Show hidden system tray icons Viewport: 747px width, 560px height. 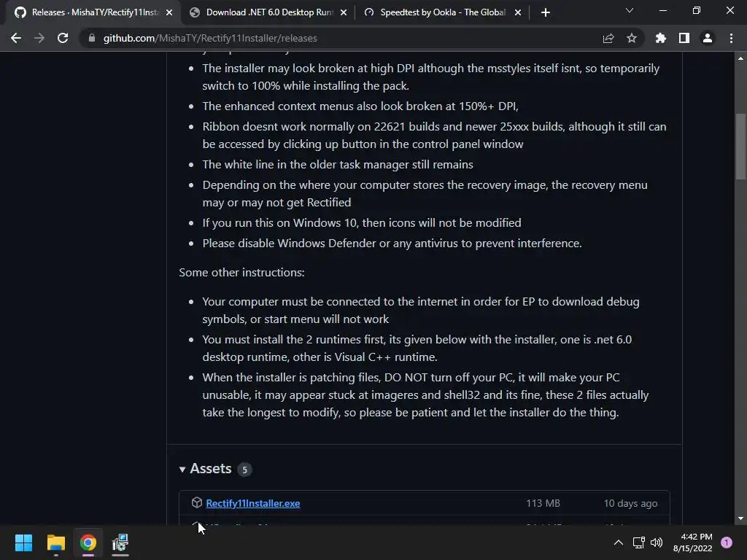[619, 542]
